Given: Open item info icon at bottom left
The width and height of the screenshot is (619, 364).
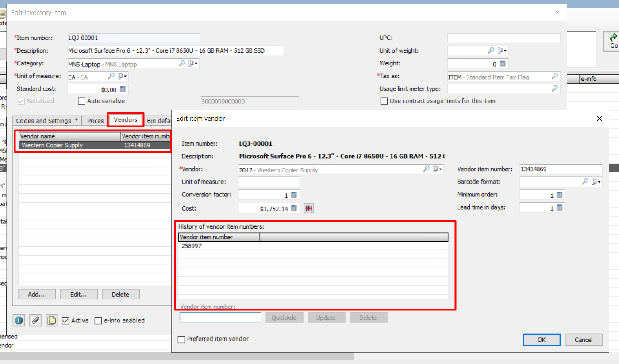Looking at the screenshot, I should click(x=19, y=321).
